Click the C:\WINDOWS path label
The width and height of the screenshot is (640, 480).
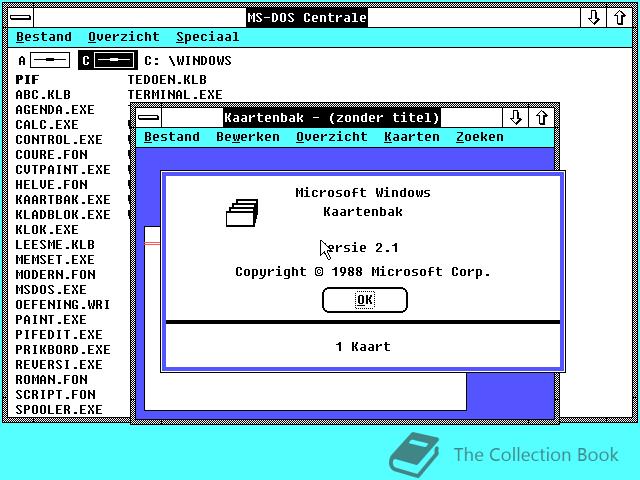188,61
